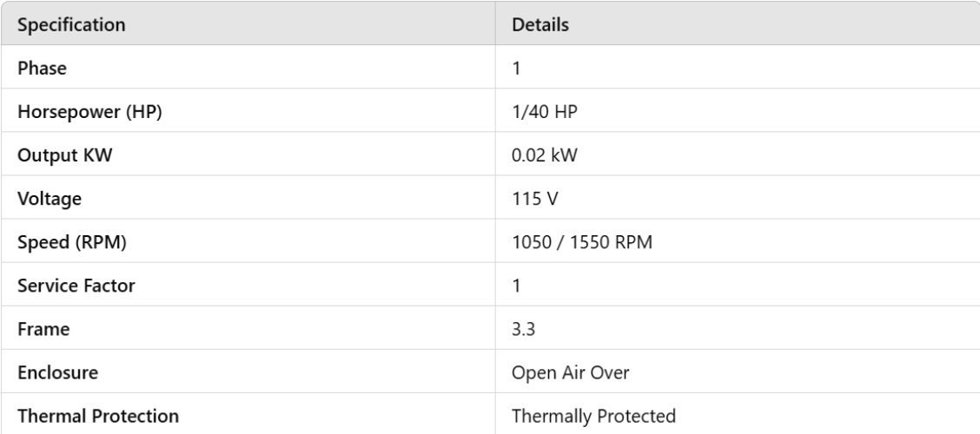
Task: Select the Service Factor label
Action: (x=76, y=286)
